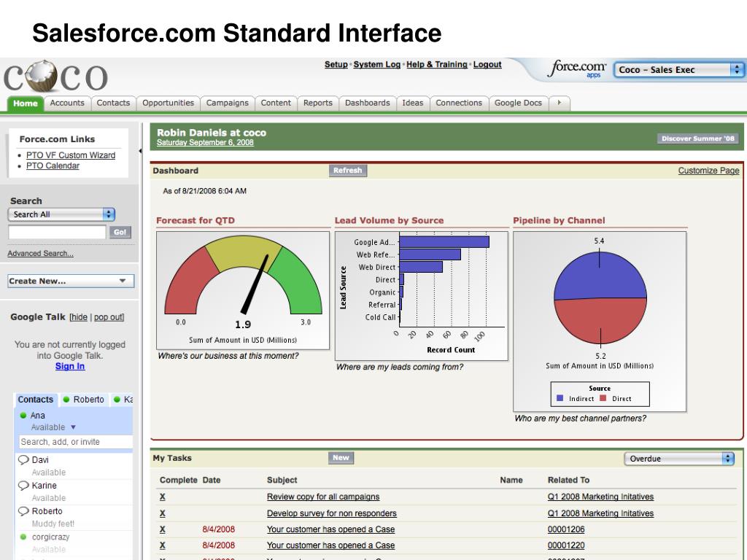Open the System Log link

377,64
